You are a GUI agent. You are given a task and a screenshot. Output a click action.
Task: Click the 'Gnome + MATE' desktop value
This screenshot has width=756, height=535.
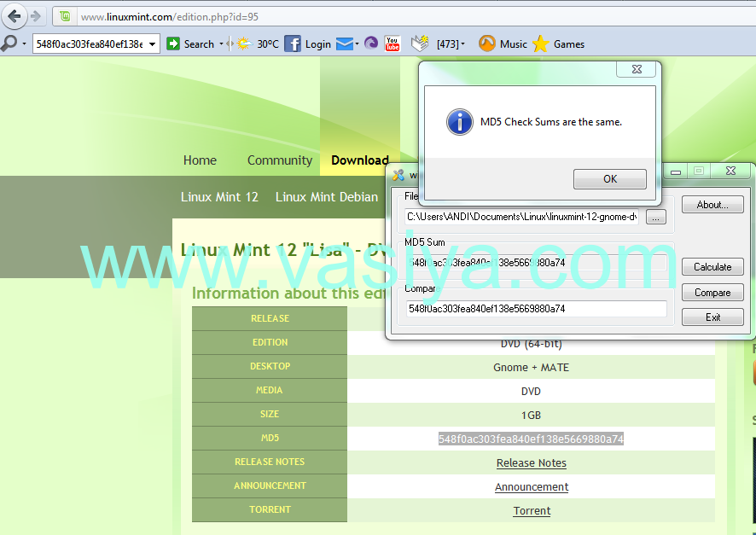(531, 367)
